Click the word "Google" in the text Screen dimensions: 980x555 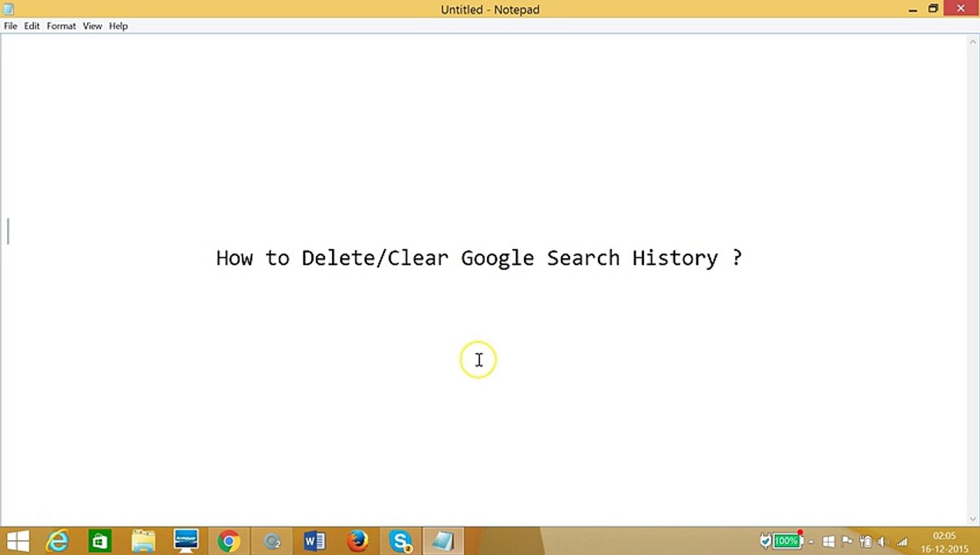(x=498, y=258)
